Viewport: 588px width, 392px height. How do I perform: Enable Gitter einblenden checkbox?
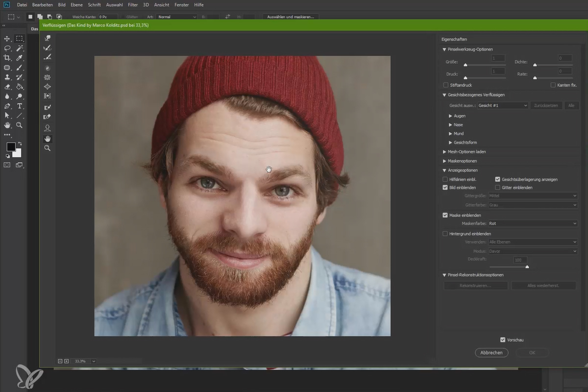[x=497, y=187]
